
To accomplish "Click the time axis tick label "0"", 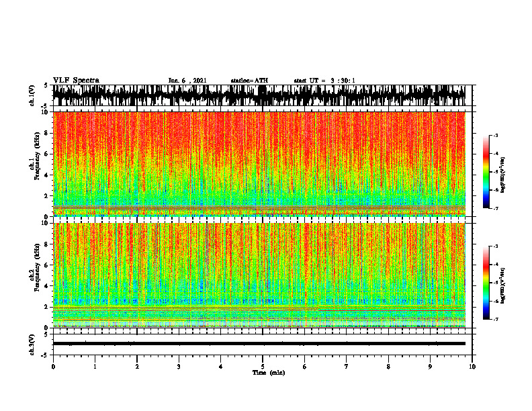I will pyautogui.click(x=53, y=367).
